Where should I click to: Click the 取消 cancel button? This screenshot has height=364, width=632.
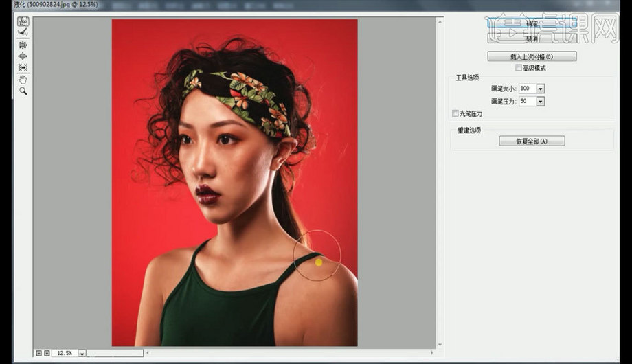click(532, 38)
